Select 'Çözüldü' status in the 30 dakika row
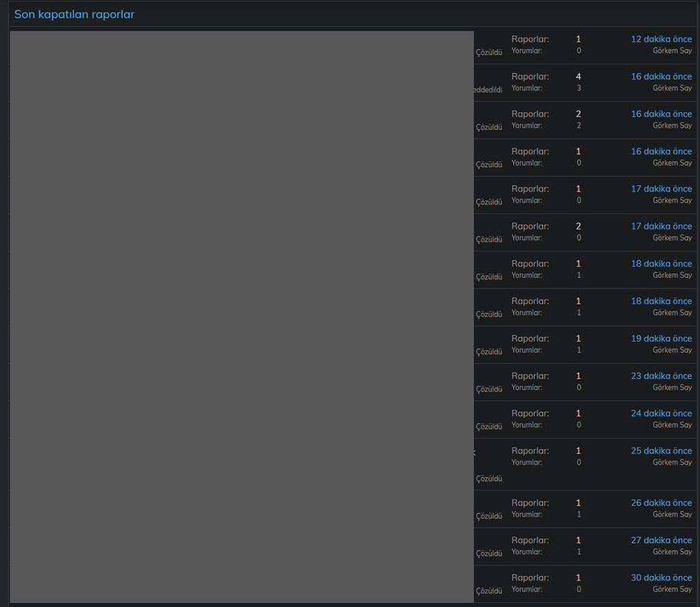This screenshot has width=700, height=607. coord(489,591)
